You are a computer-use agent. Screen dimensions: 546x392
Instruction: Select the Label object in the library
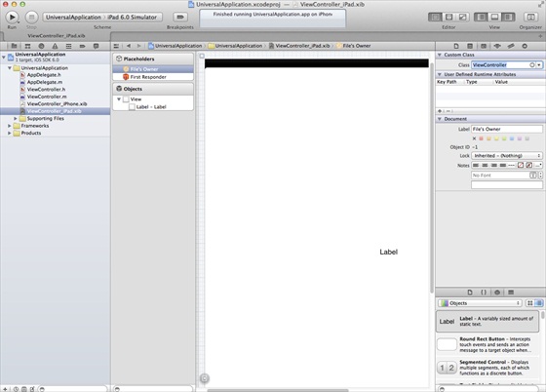(487, 322)
